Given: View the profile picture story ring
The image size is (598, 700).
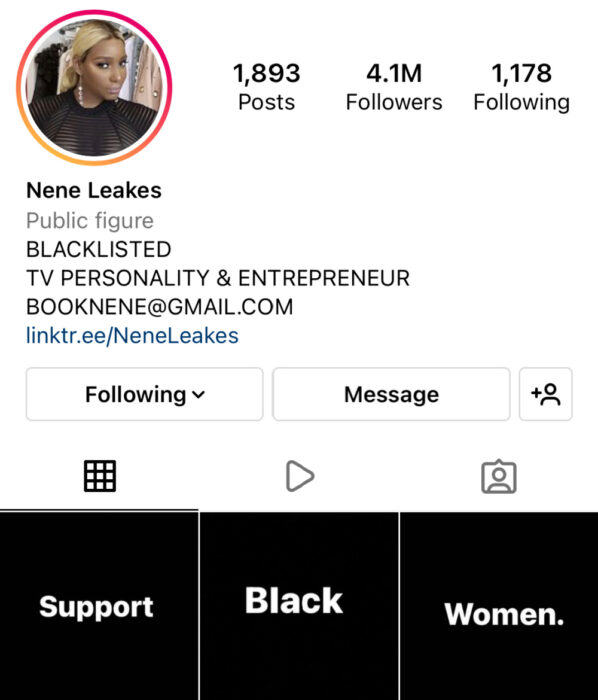Looking at the screenshot, I should click(94, 88).
